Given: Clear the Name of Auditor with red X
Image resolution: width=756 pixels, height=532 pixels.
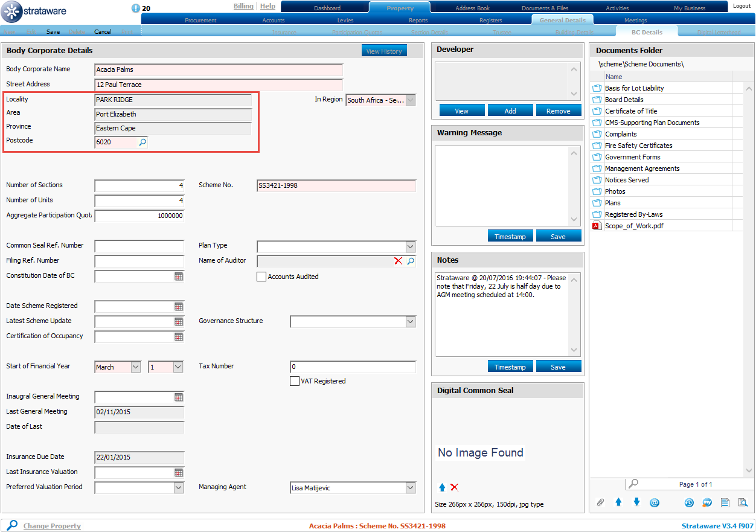Looking at the screenshot, I should pyautogui.click(x=398, y=261).
